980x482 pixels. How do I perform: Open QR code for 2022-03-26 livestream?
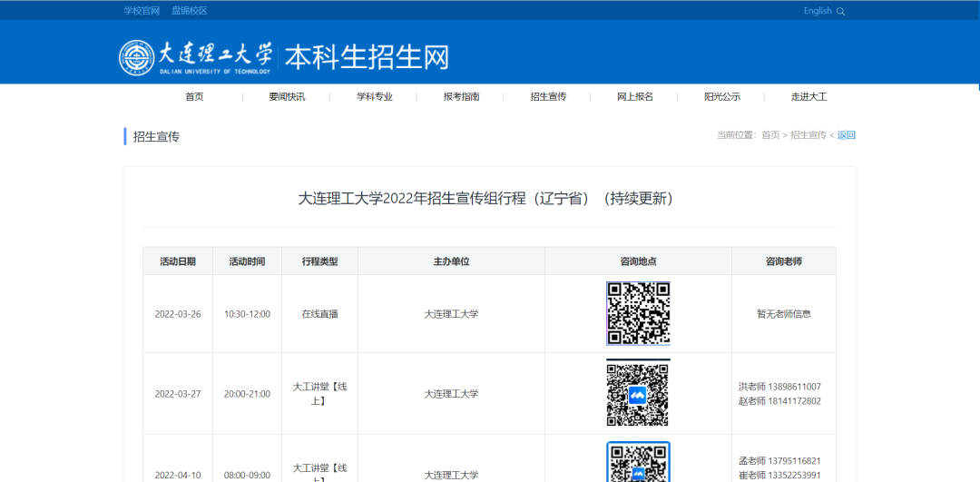point(638,313)
